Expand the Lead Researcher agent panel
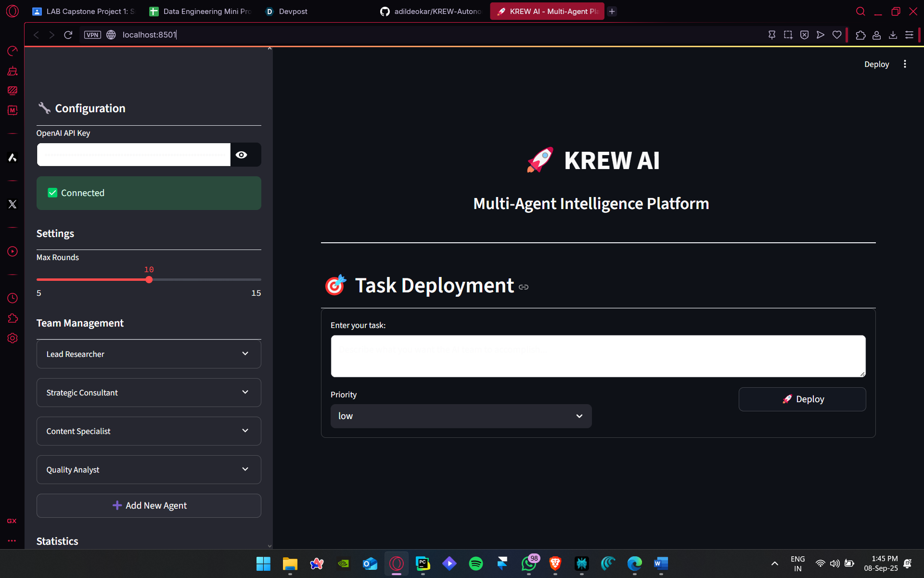 [x=149, y=354]
